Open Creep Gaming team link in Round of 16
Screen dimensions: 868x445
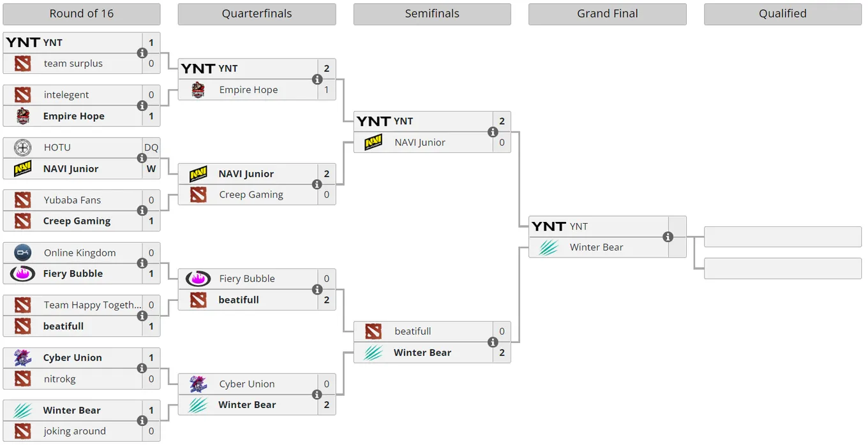[x=77, y=221]
